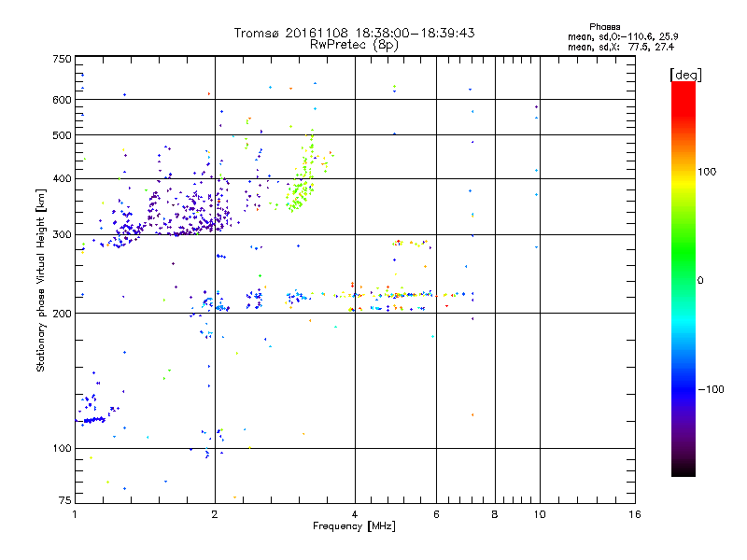
Task: Click the black bottom of the colorbar
Action: pyautogui.click(x=684, y=469)
